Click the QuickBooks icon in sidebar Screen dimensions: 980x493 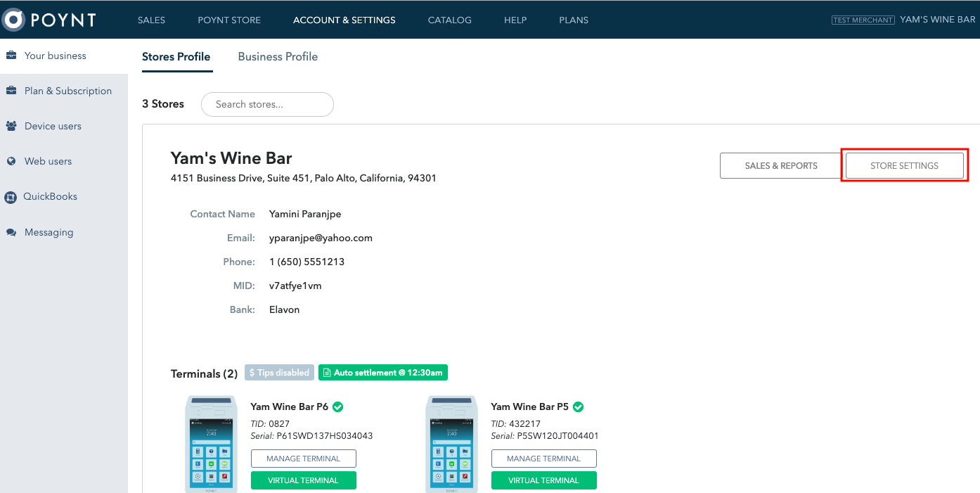(x=11, y=197)
